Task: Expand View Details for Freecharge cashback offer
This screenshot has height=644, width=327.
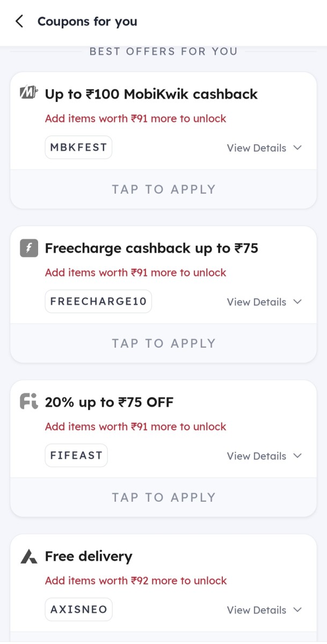Action: coord(264,302)
